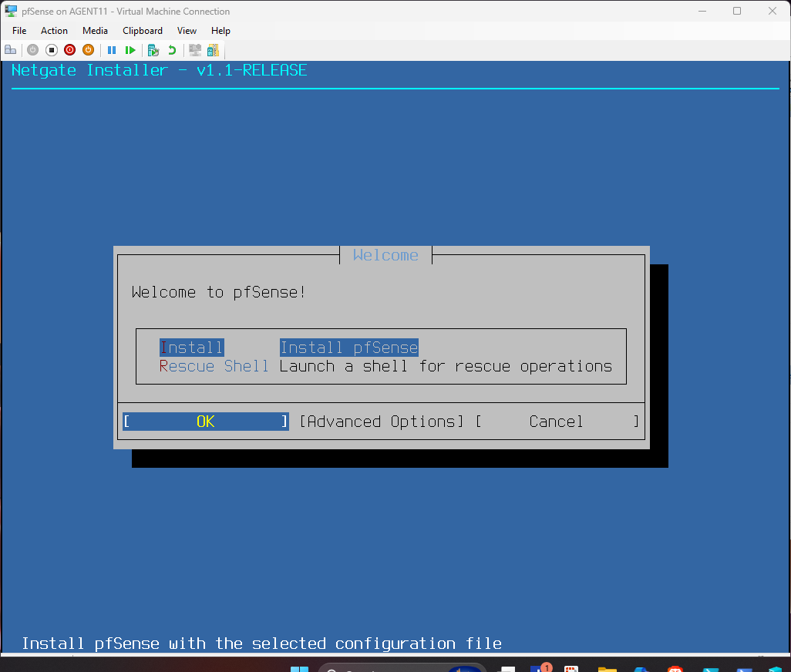Open the Windows Start menu
Viewport: 791px width, 672px height.
[x=299, y=667]
